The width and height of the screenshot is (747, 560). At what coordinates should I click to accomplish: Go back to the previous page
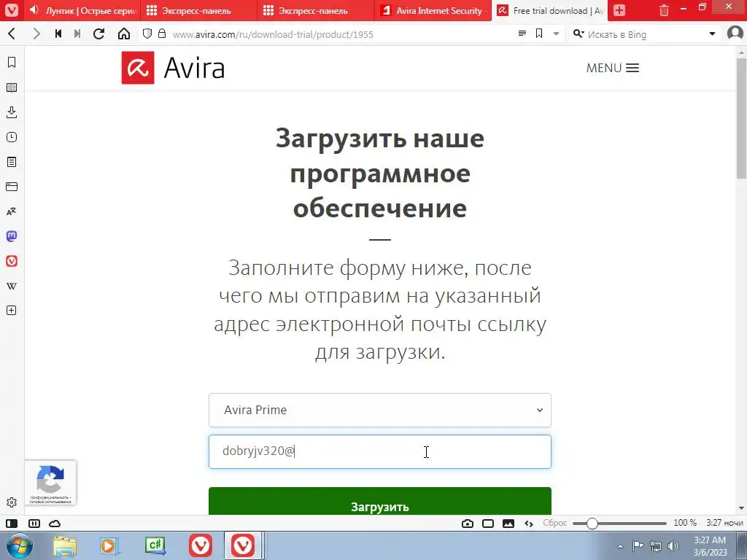click(12, 34)
